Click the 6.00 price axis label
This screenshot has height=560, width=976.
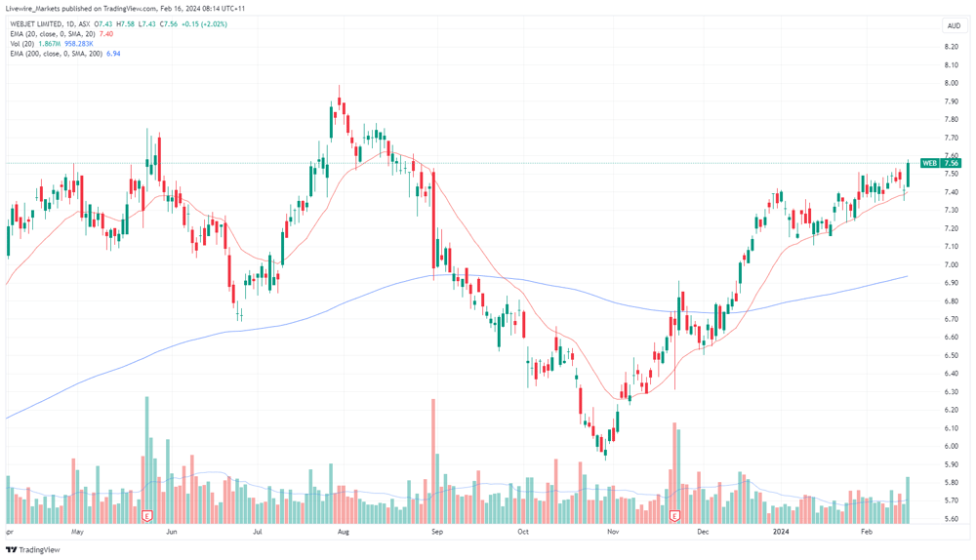point(951,447)
